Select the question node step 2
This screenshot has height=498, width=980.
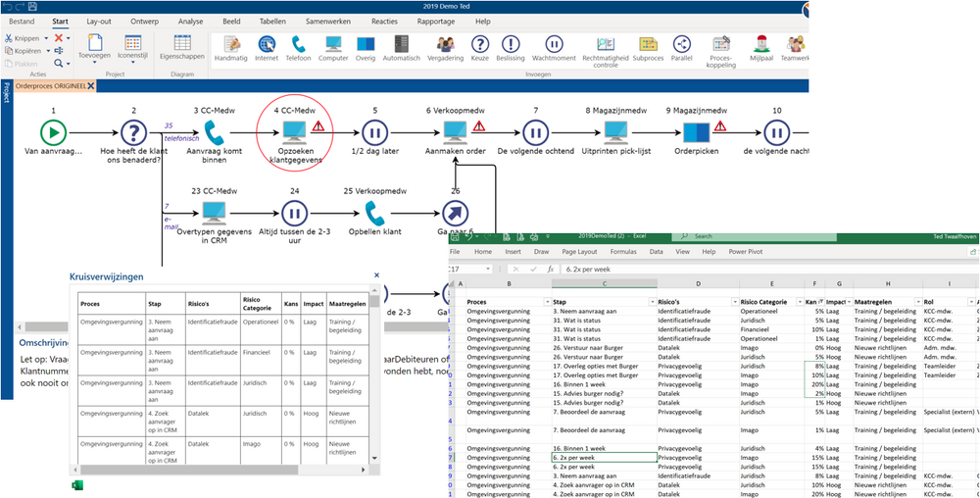coord(133,133)
